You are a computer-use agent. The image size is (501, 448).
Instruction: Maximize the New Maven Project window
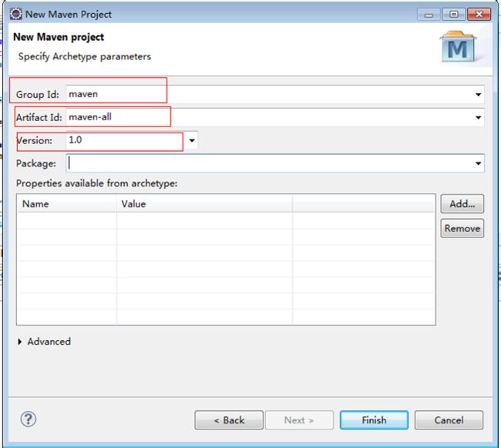click(x=453, y=15)
